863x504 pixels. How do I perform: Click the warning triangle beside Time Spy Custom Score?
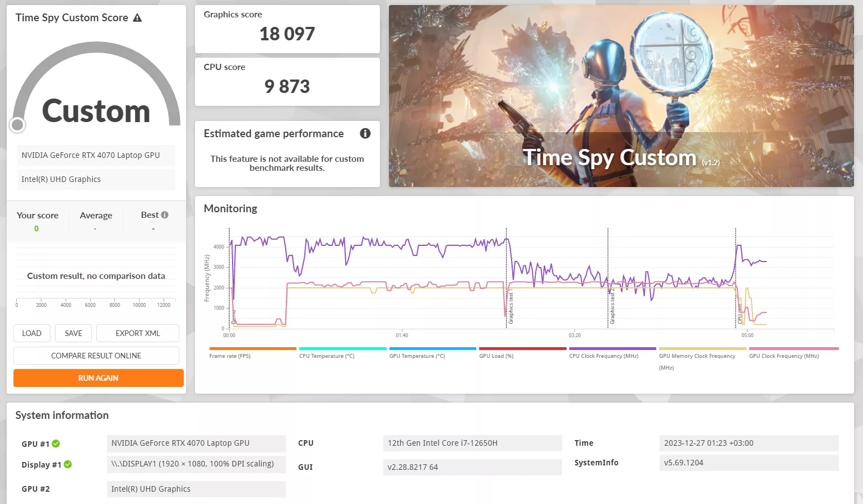pos(137,18)
